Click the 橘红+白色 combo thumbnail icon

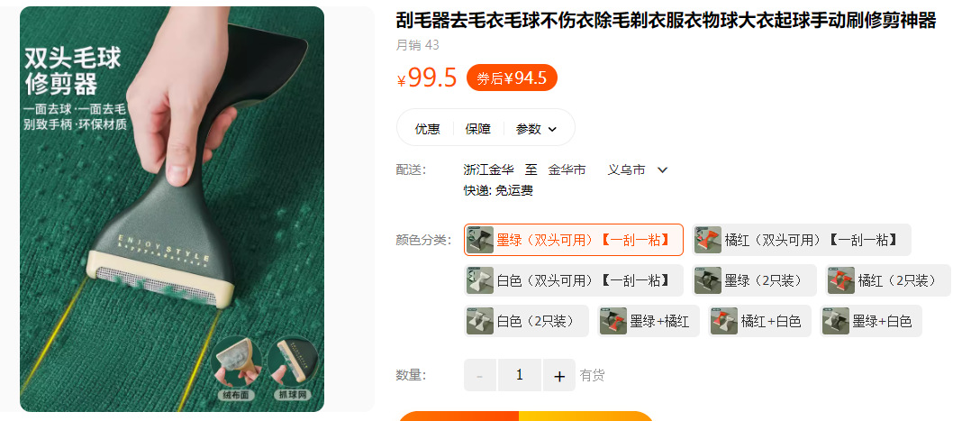tap(724, 321)
